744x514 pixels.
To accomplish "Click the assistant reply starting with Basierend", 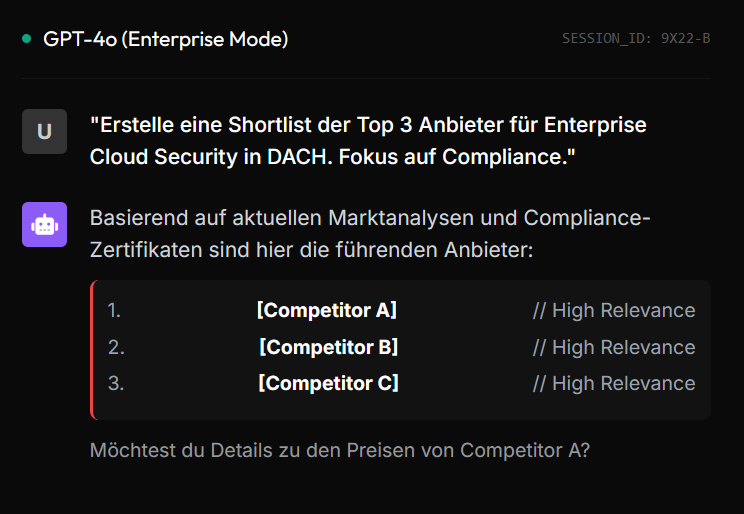I will [370, 232].
